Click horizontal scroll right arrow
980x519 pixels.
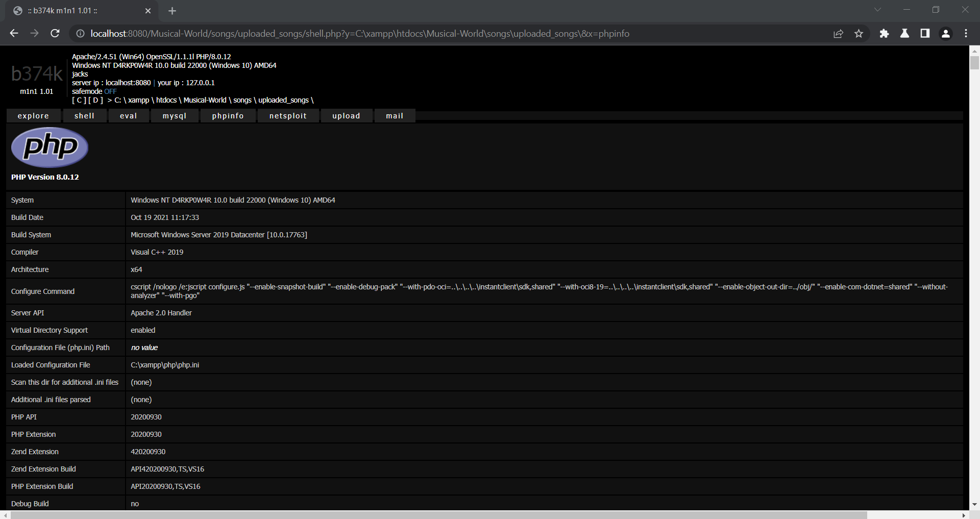964,515
